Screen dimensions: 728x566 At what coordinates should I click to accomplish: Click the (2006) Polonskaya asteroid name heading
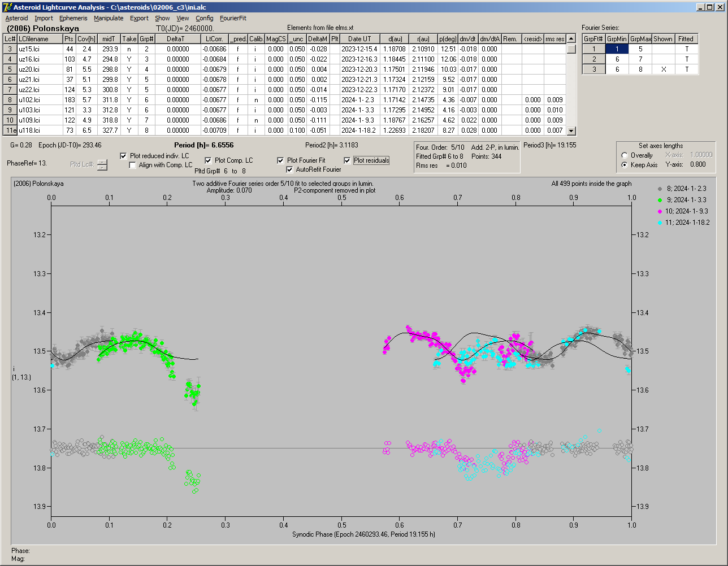pos(43,28)
